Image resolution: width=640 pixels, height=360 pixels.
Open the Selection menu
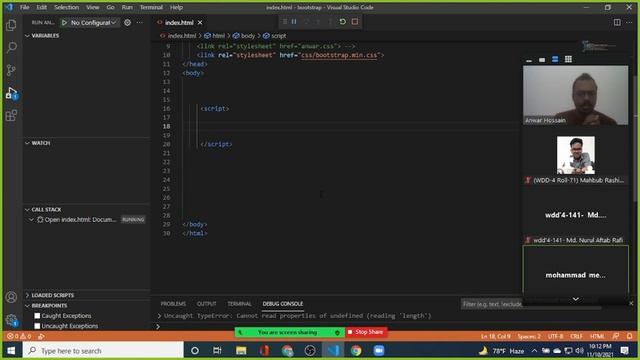(x=66, y=7)
